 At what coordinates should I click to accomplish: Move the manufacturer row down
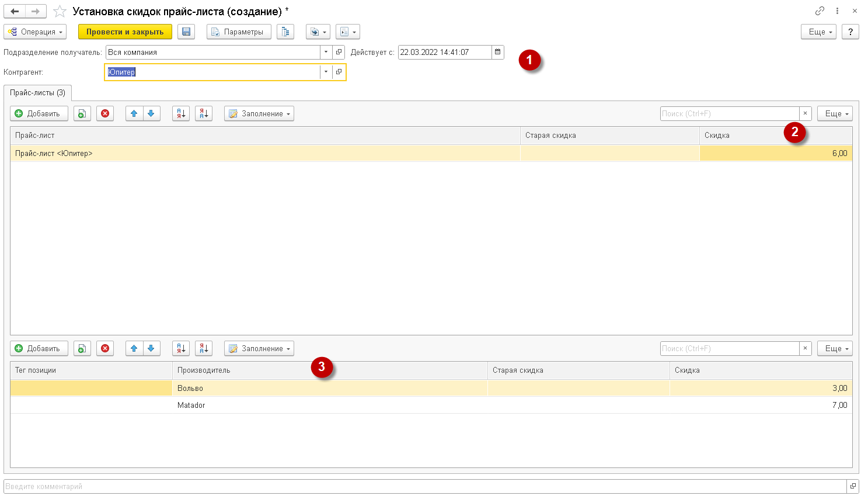(151, 348)
